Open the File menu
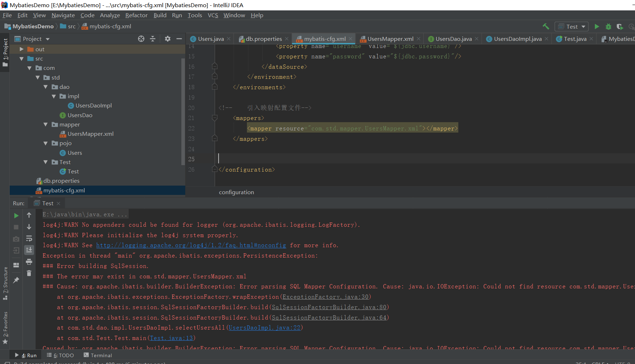The image size is (635, 364). pyautogui.click(x=7, y=15)
